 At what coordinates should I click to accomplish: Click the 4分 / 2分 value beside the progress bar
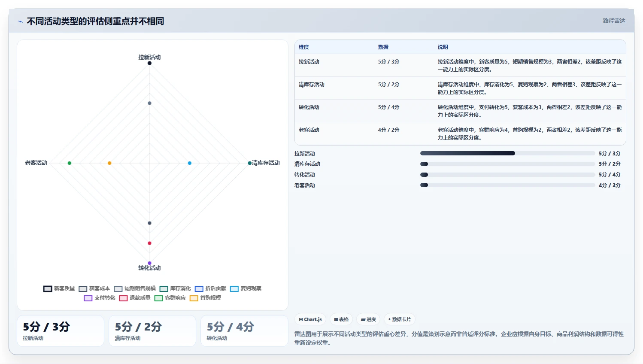tap(610, 185)
